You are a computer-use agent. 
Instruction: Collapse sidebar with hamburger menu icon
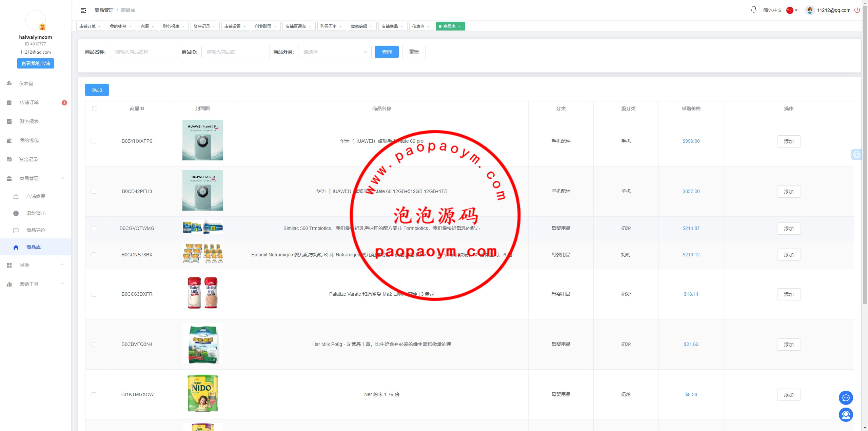point(83,11)
